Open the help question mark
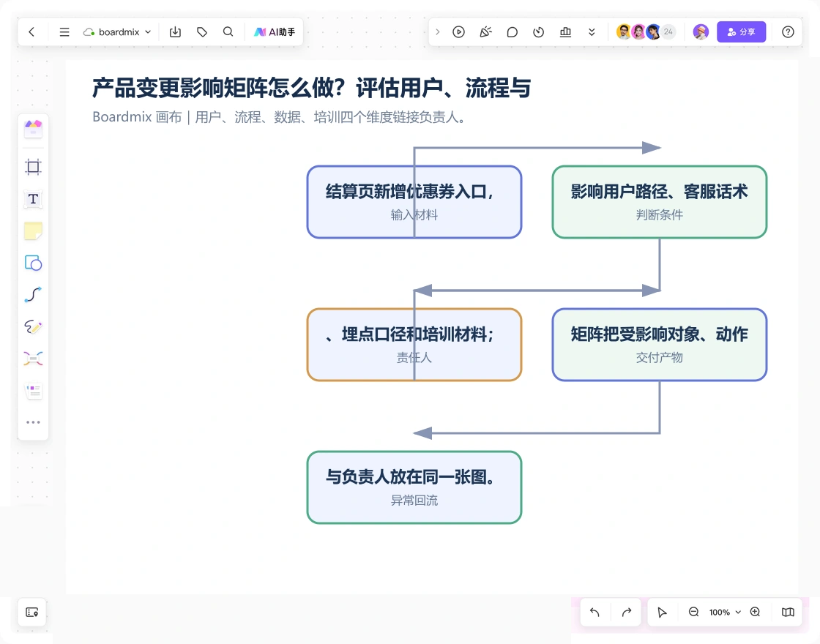 (788, 32)
